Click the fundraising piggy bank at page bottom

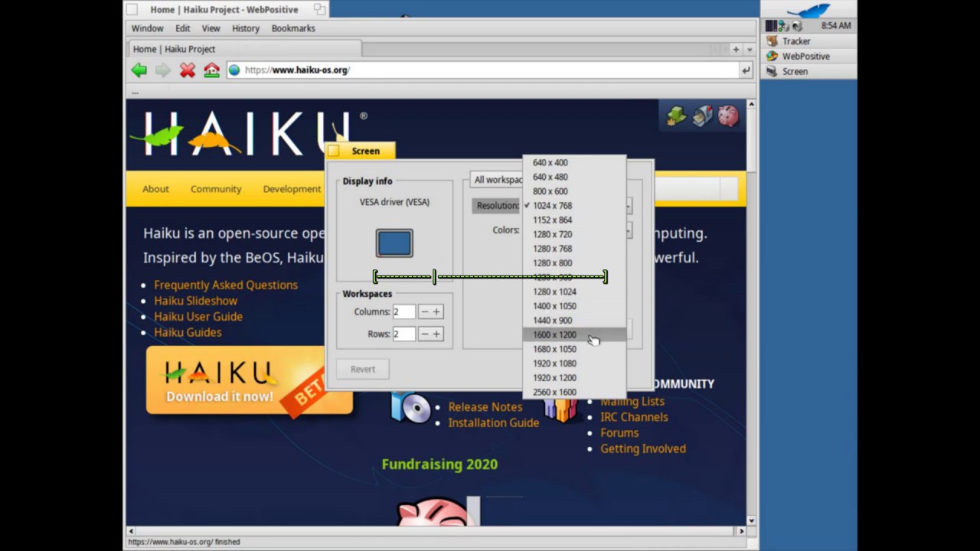(433, 511)
